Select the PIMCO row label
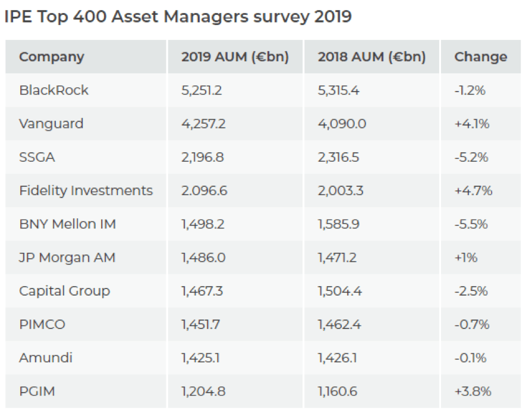Image resolution: width=532 pixels, height=420 pixels. [42, 325]
